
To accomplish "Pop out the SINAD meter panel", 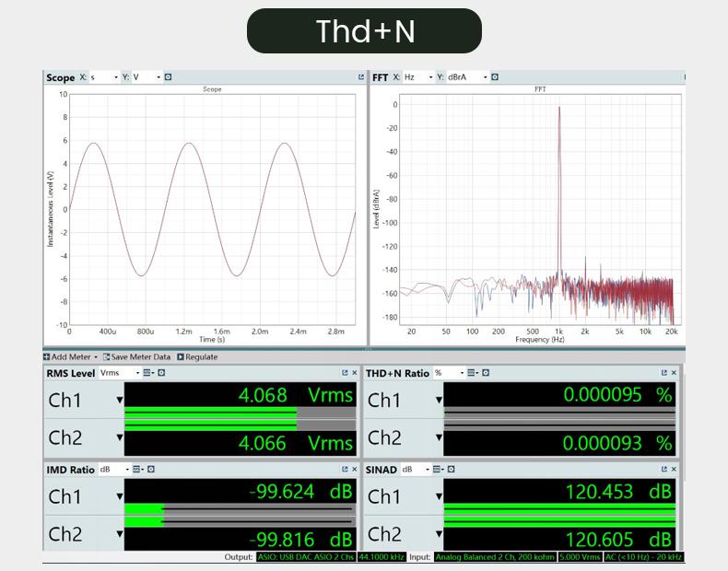I will point(663,470).
